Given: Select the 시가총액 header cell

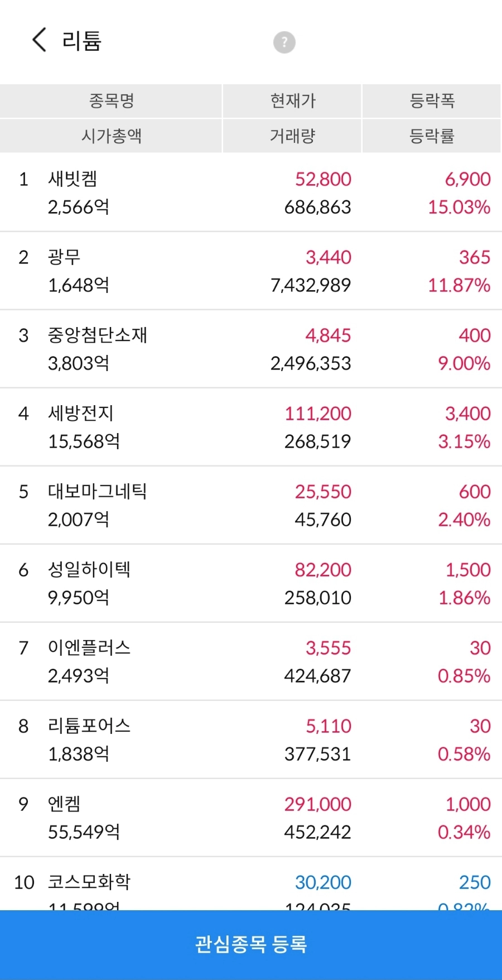Looking at the screenshot, I should click(x=111, y=136).
